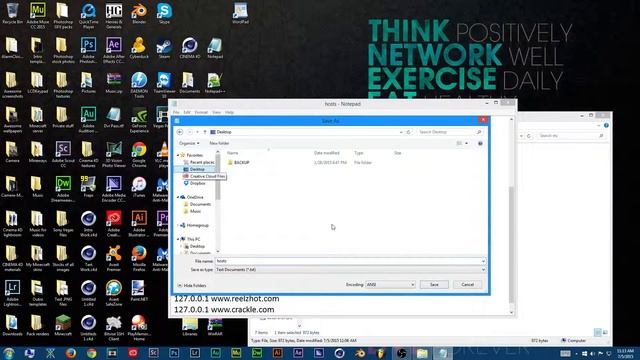Click the refresh icon beside address bar
This screenshot has width=640, height=360.
pos(408,132)
